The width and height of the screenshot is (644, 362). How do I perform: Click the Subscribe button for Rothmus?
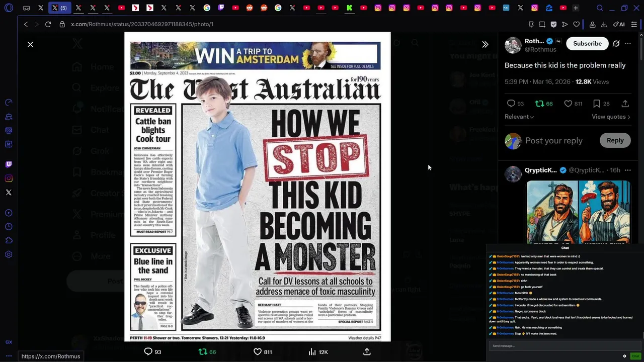[x=587, y=44]
